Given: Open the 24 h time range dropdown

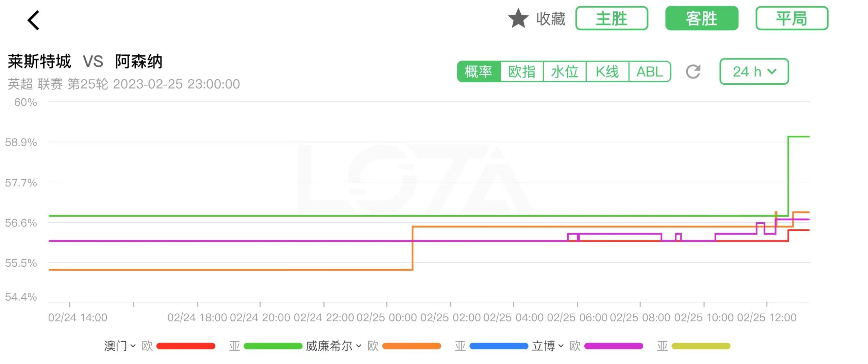Looking at the screenshot, I should pyautogui.click(x=754, y=71).
